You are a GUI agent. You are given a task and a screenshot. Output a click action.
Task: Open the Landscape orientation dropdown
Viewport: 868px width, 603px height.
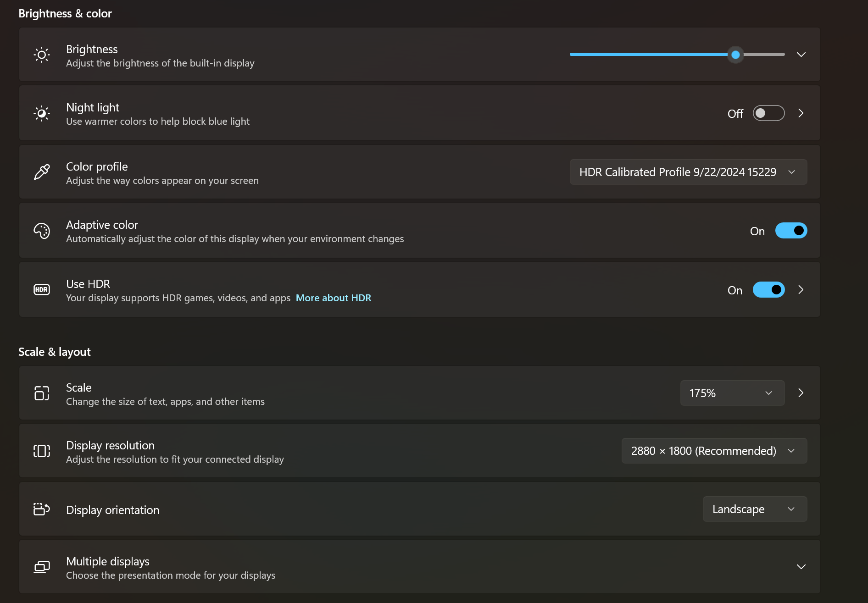755,509
